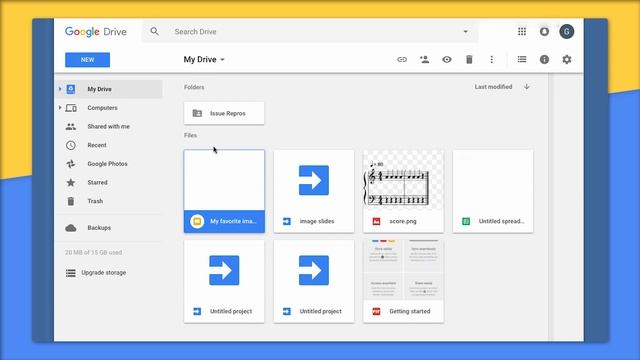Screen dimensions: 640x360
Task: Open Shared with me
Action: tap(109, 127)
